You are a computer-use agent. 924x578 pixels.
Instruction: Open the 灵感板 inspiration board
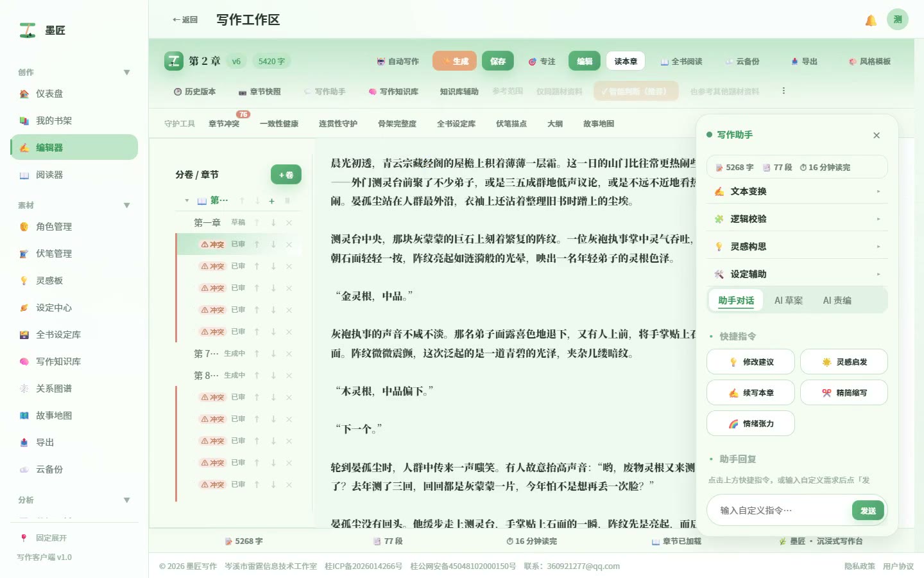(x=74, y=281)
